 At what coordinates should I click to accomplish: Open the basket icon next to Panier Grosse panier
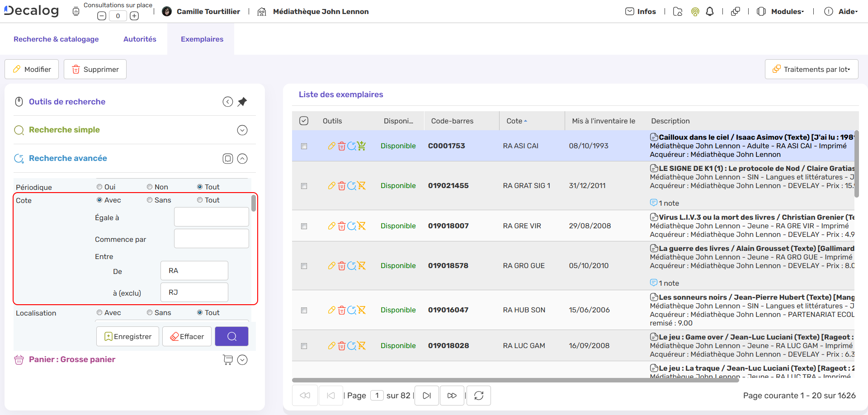click(228, 359)
